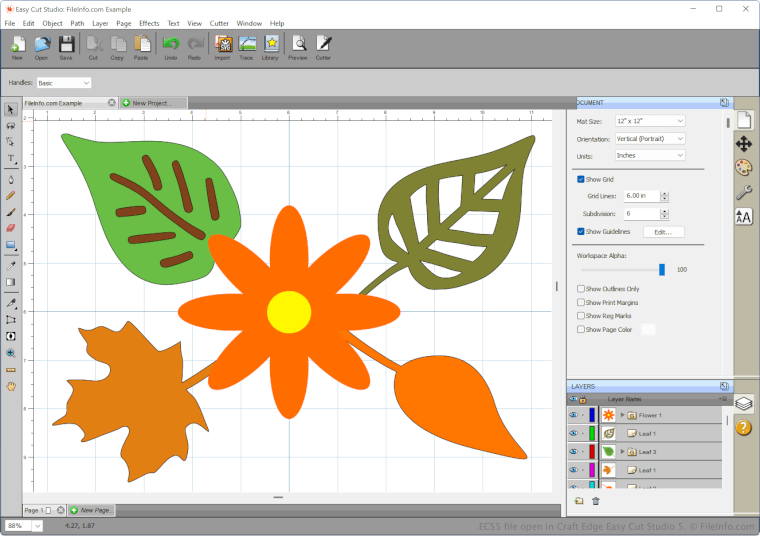Enable Show Outlines Only checkbox
The height and width of the screenshot is (536, 760).
tap(581, 289)
